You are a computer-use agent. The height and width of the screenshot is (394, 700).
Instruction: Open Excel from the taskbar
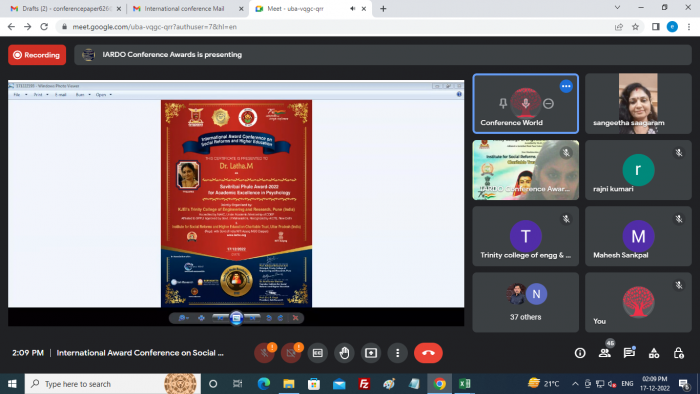464,384
